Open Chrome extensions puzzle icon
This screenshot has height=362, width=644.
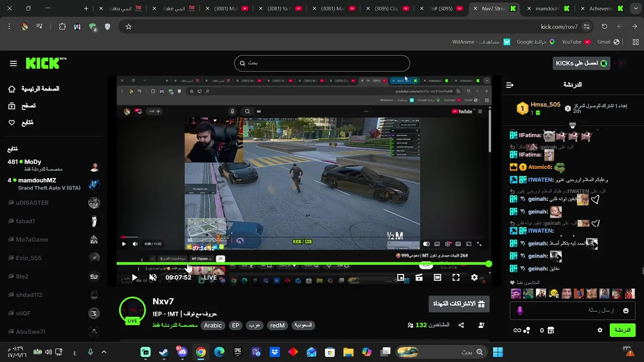pos(62,27)
